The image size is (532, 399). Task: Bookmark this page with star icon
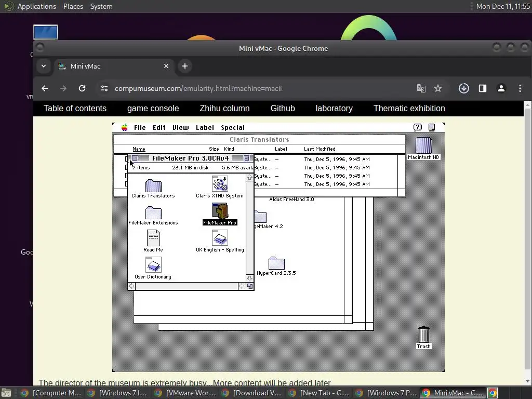pos(438,88)
